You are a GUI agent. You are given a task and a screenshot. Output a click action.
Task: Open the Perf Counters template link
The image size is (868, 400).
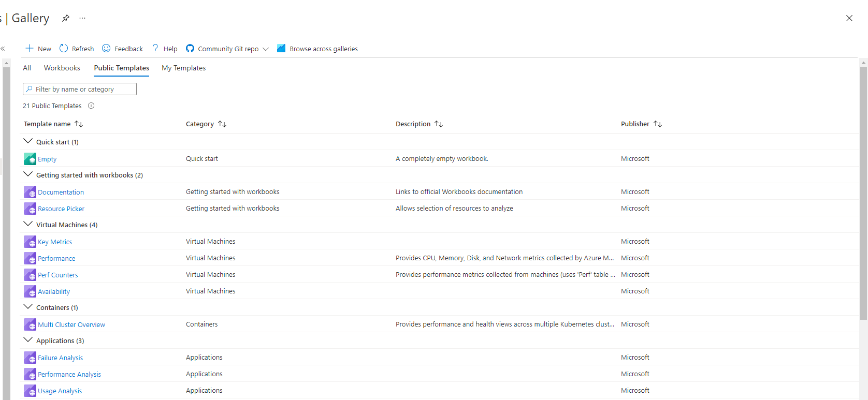[x=58, y=275]
